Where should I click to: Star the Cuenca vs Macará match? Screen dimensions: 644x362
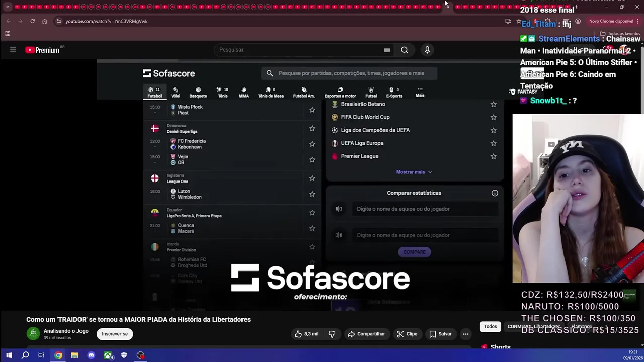pyautogui.click(x=312, y=228)
